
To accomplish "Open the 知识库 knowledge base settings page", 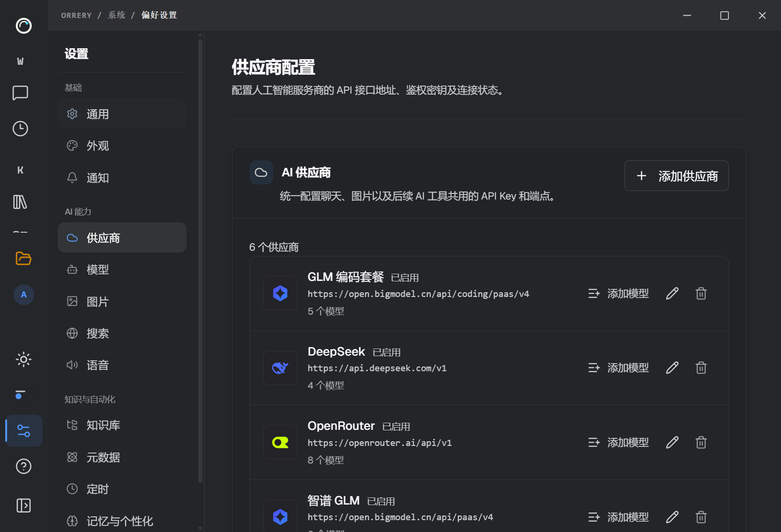I will [122, 425].
